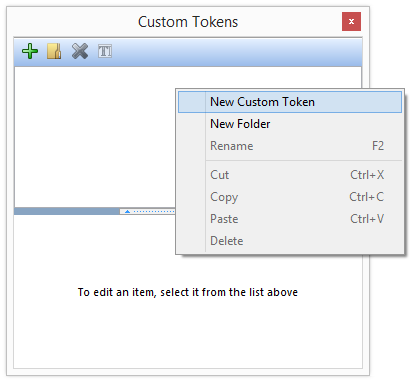The width and height of the screenshot is (416, 385).
Task: Click the new folder toolbar icon
Action: tap(54, 51)
